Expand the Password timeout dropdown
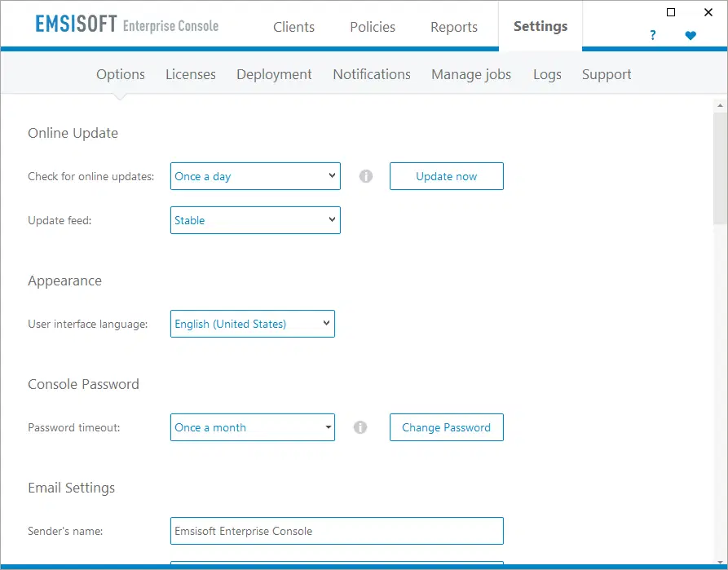728x570 pixels. click(252, 427)
